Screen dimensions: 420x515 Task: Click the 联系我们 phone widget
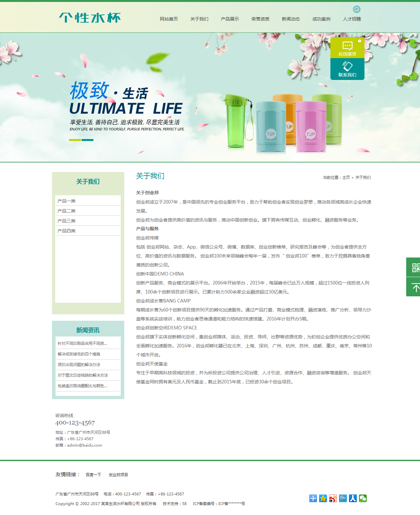[x=347, y=69]
